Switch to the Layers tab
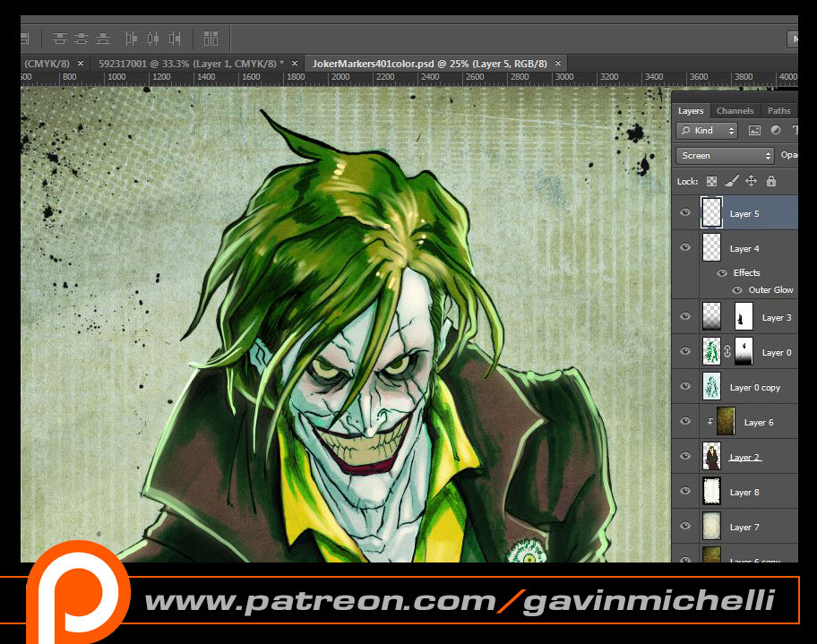 [691, 110]
